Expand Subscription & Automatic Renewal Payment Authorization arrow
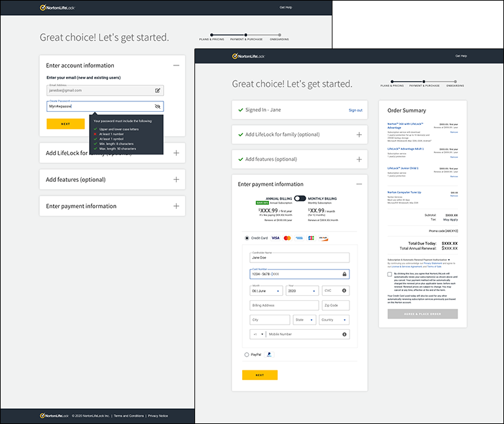The width and height of the screenshot is (504, 424). pyautogui.click(x=449, y=260)
